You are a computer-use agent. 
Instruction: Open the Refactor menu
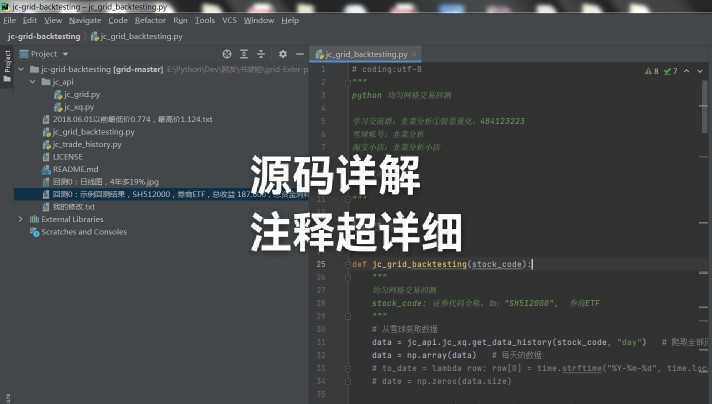click(150, 20)
